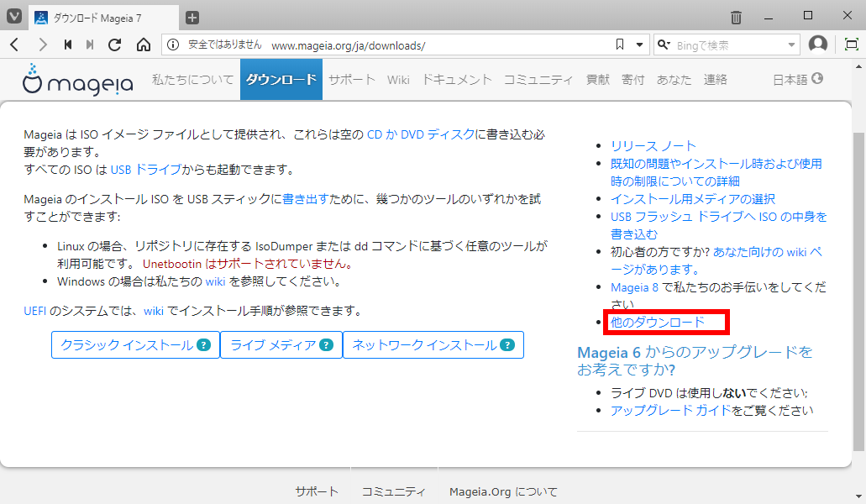866x504 pixels.
Task: Click help icon on ライブ メディア
Action: point(327,345)
